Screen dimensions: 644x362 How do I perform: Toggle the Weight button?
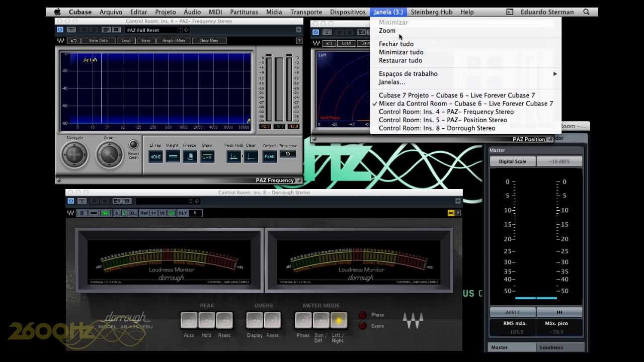pyautogui.click(x=173, y=156)
